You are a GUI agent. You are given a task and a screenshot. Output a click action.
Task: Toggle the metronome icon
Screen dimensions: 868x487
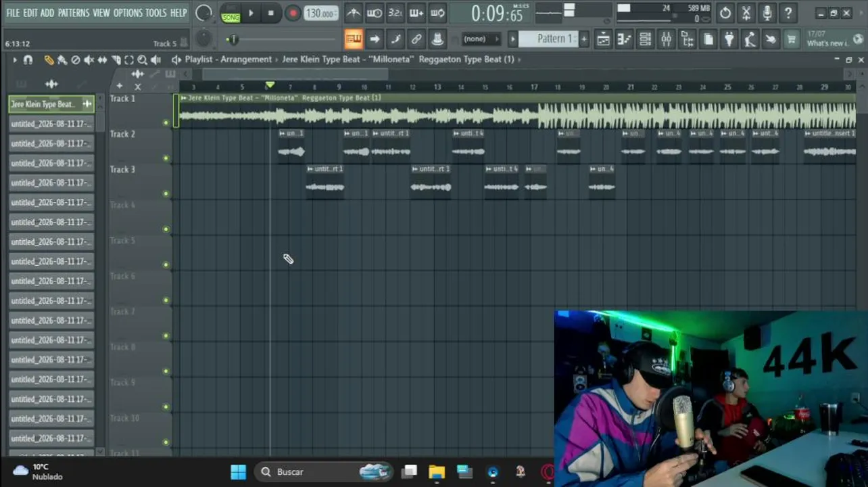353,13
